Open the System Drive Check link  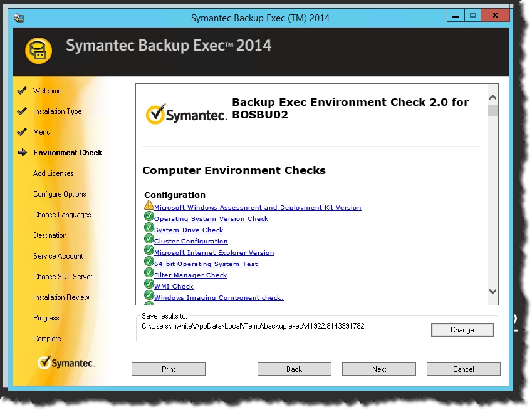189,230
